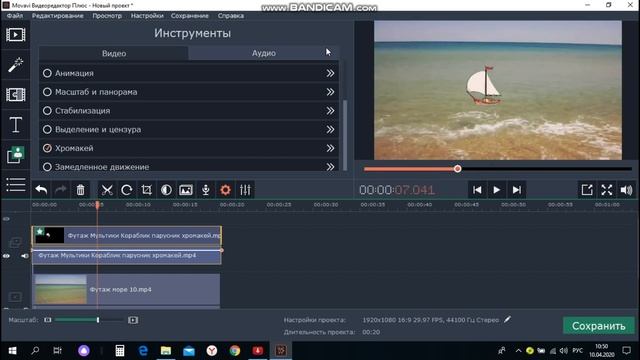Click the timeline playhead marker

point(97,204)
